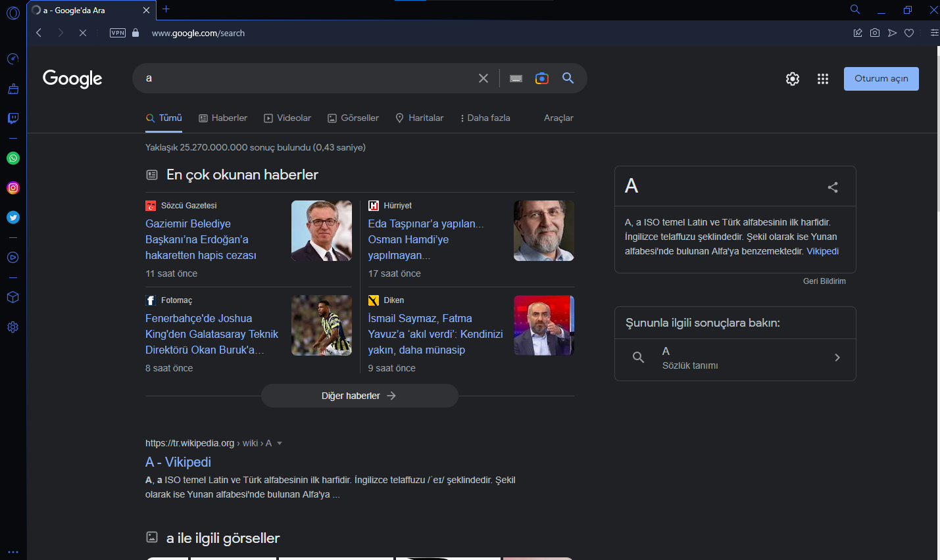
Task: Click the VPN badge in address bar
Action: click(118, 33)
